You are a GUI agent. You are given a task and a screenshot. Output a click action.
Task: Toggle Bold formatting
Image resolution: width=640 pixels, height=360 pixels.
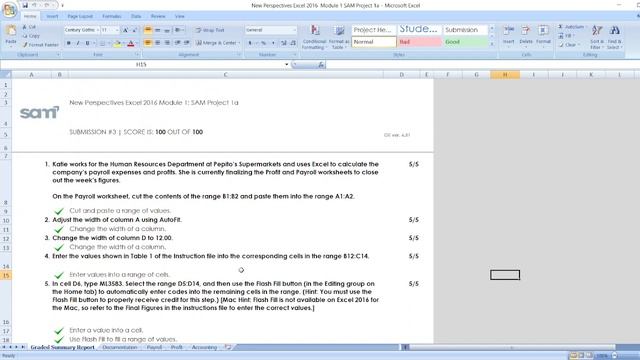69,43
